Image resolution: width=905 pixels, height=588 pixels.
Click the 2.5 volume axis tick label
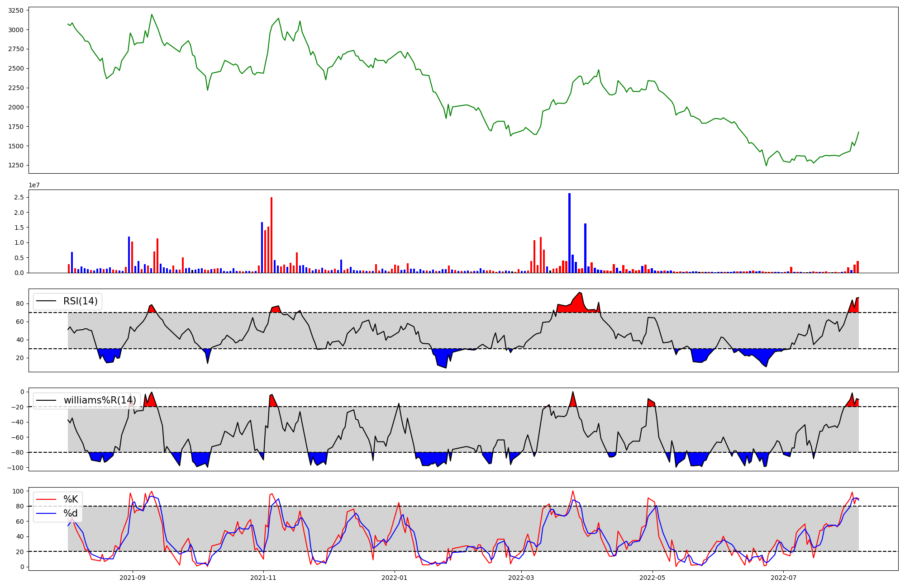pos(19,198)
